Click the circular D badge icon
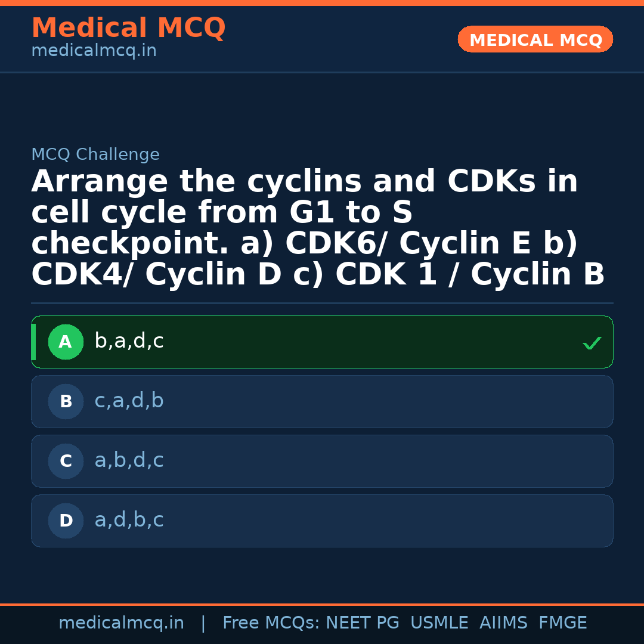Image resolution: width=644 pixels, height=644 pixels. coord(66,521)
